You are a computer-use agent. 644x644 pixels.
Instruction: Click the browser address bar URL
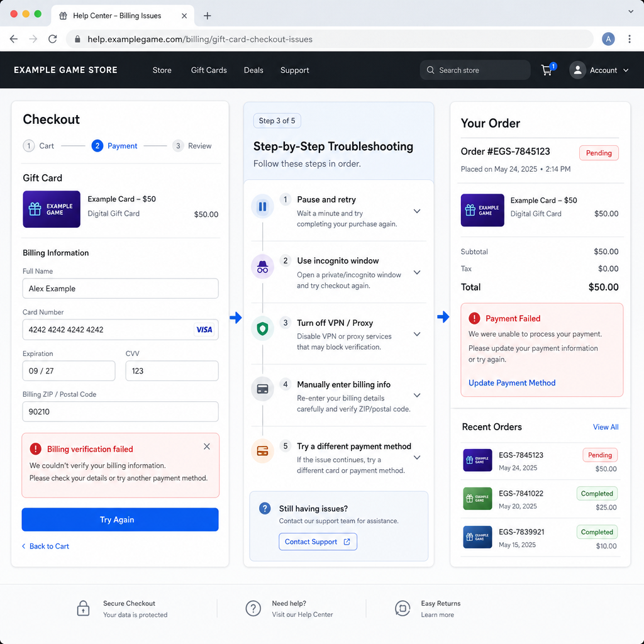click(200, 39)
